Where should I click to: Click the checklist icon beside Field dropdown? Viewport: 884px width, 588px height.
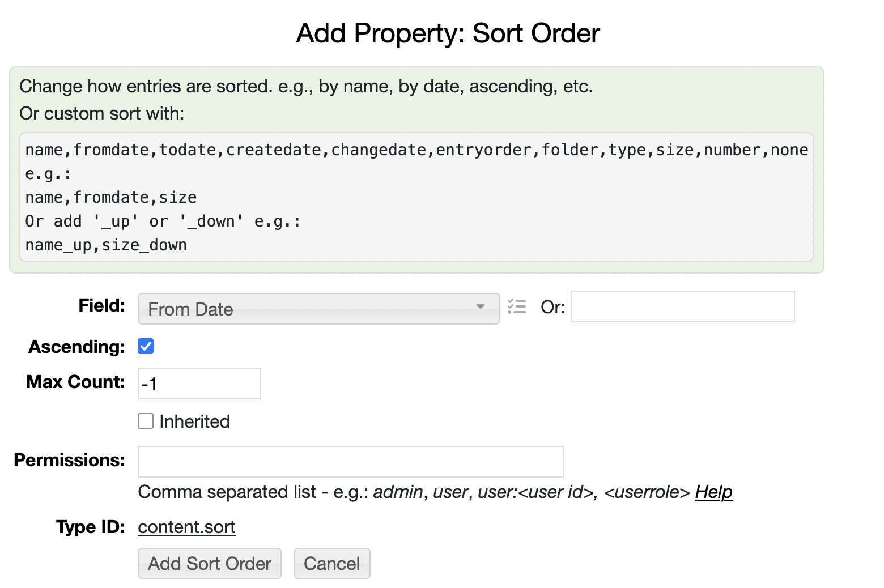pyautogui.click(x=516, y=306)
